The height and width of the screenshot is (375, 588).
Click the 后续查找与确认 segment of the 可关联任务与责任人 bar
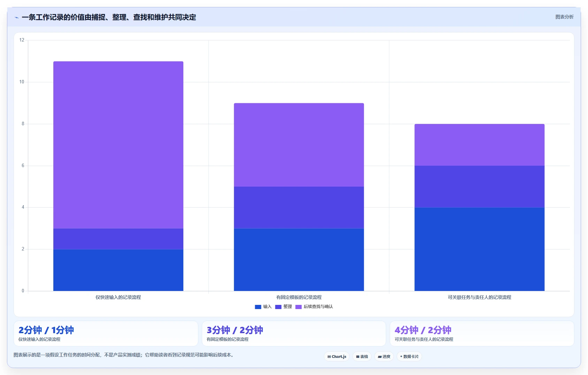point(479,145)
